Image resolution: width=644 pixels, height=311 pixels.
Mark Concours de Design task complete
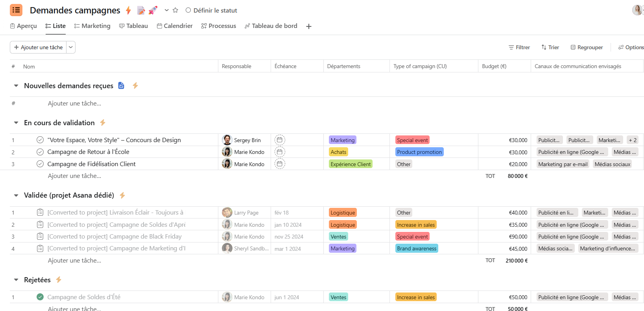point(40,140)
